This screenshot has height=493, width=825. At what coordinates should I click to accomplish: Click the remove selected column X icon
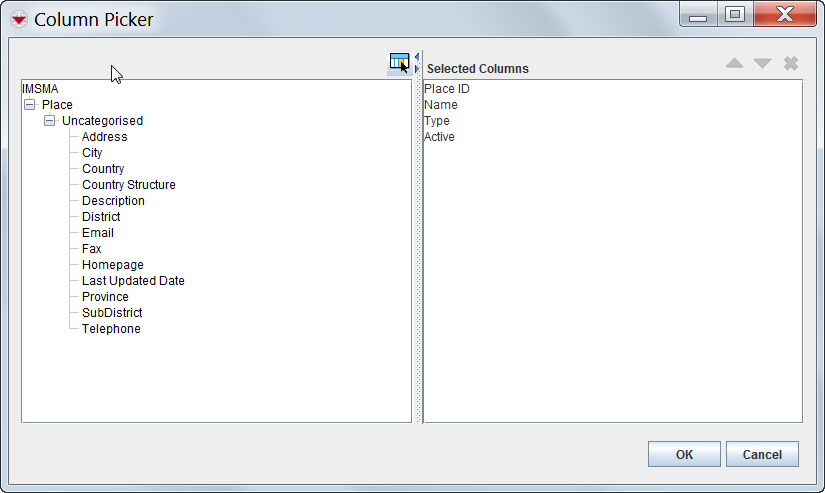coord(790,63)
